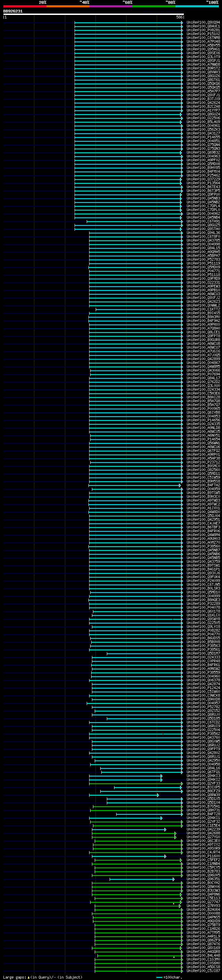
Task: Select hit UniRef100_A9UH03
Action: pyautogui.click(x=203, y=538)
